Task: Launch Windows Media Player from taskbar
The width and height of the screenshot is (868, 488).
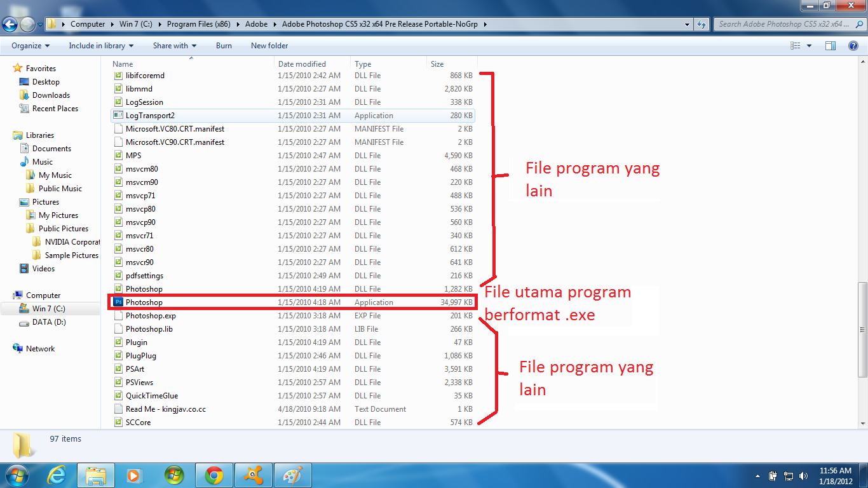Action: (x=134, y=475)
